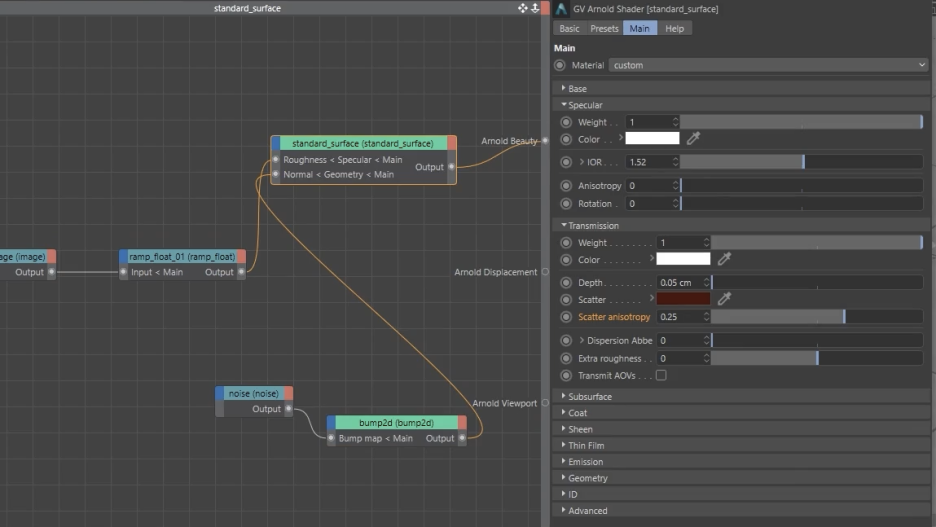The width and height of the screenshot is (936, 527).
Task: Click the Output port of image node
Action: point(51,272)
